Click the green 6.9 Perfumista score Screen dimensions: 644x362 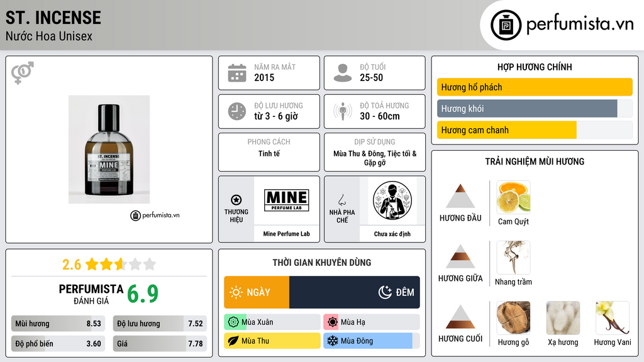pyautogui.click(x=143, y=293)
